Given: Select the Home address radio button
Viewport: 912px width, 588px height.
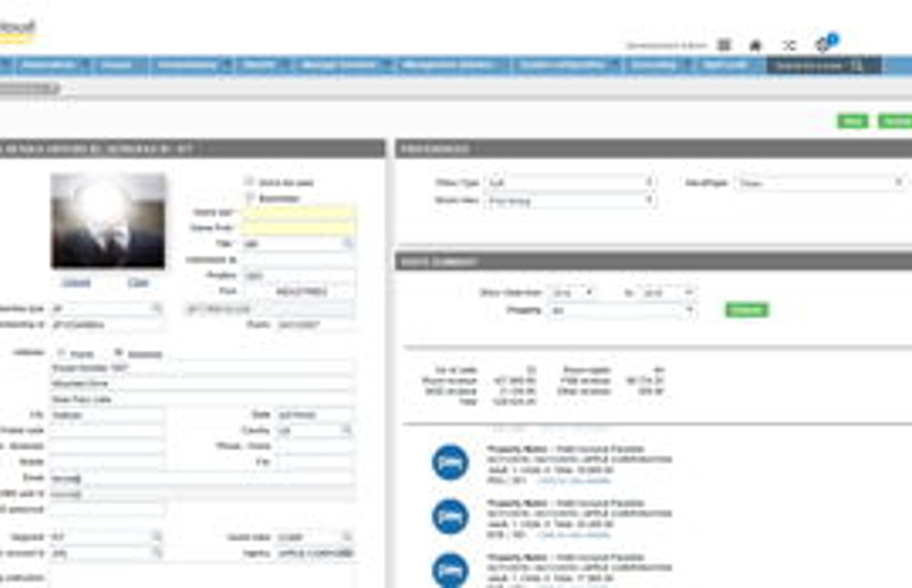Looking at the screenshot, I should tap(62, 353).
